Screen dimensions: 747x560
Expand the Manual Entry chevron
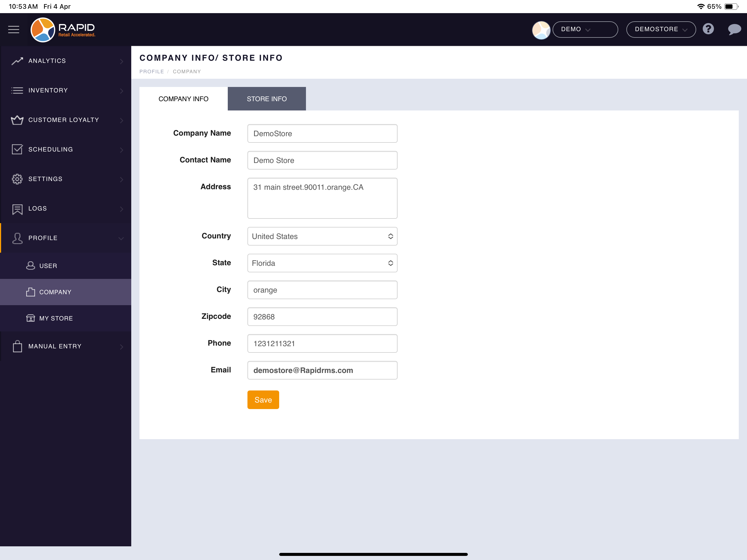pyautogui.click(x=122, y=346)
